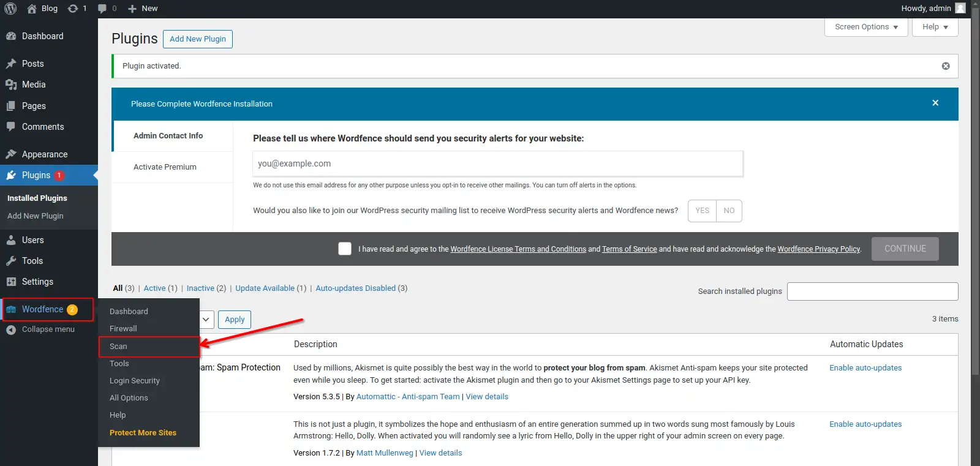The width and height of the screenshot is (980, 466).
Task: Click the security alerts email field
Action: pyautogui.click(x=497, y=164)
